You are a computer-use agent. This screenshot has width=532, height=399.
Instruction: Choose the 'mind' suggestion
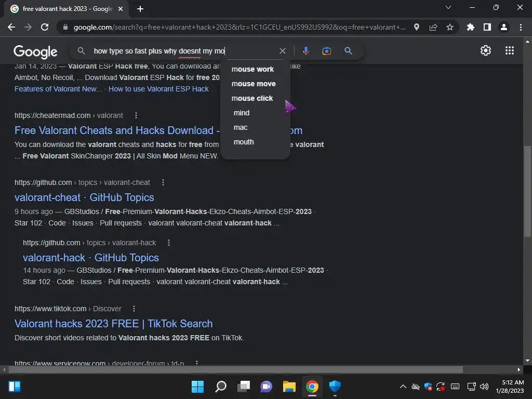(x=242, y=113)
